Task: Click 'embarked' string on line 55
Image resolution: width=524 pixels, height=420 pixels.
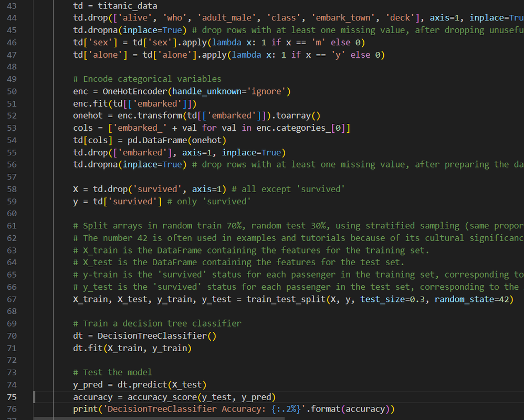Action: pyautogui.click(x=142, y=152)
